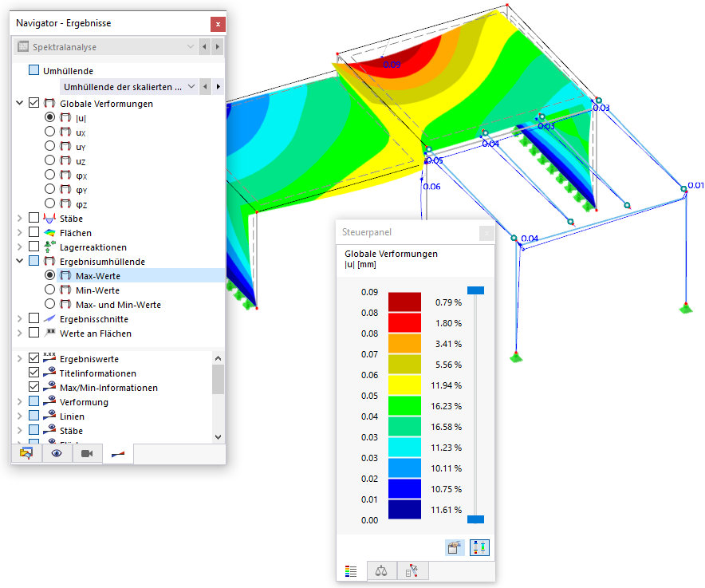The image size is (705, 588).
Task: Click the dark red 0.09 color swatch
Action: [404, 302]
